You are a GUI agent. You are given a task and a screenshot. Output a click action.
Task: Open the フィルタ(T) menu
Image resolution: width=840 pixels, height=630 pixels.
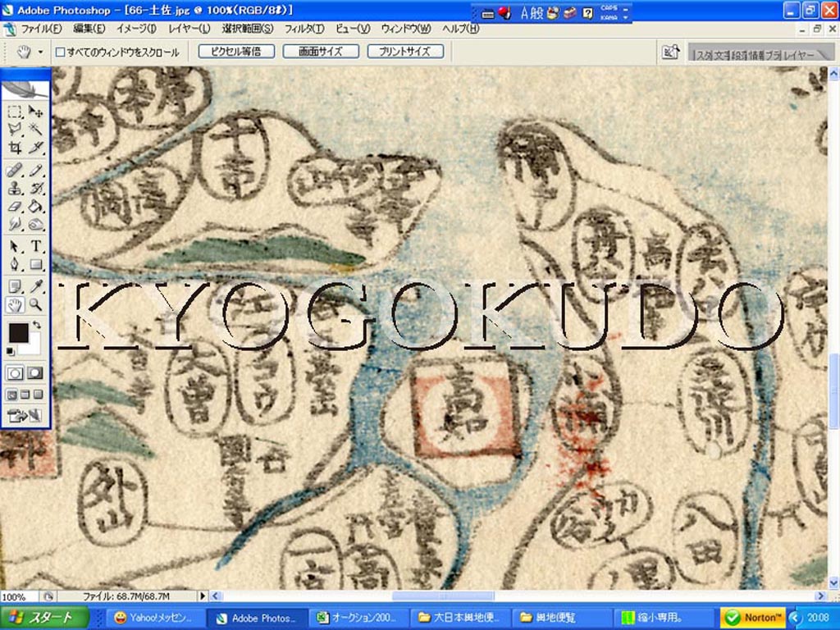click(x=304, y=29)
